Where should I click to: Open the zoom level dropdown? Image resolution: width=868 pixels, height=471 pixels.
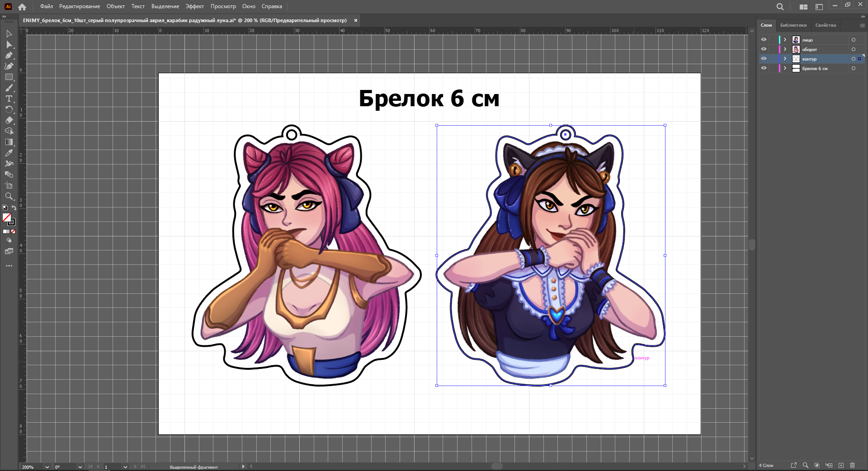click(47, 467)
